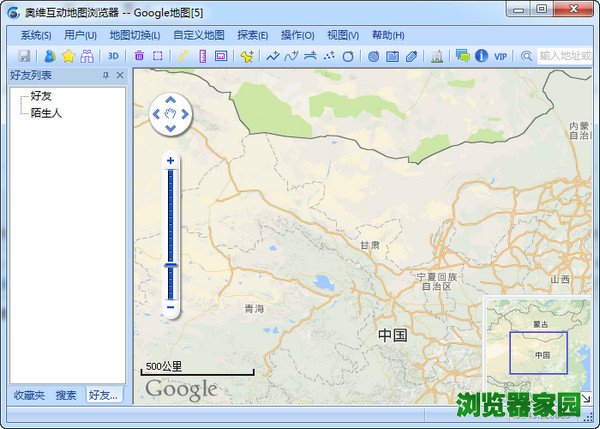Select 陌生人 node in friend tree
Screen dimensions: 600x429
46,113
